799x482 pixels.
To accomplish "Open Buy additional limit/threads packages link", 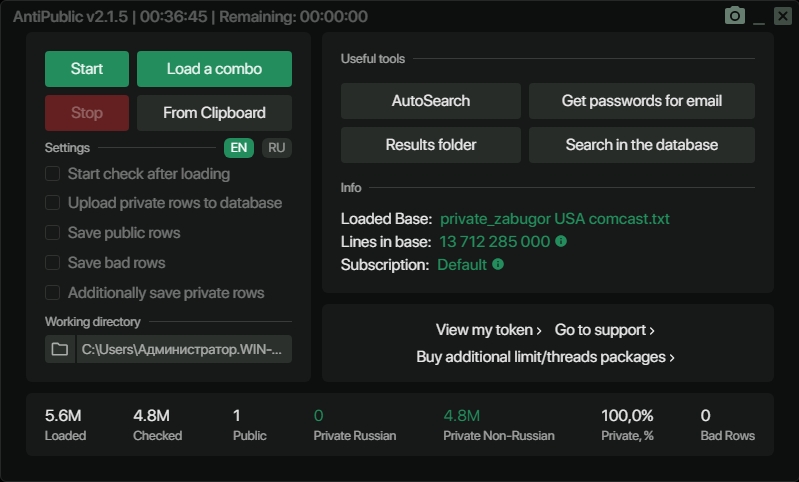I will 545,357.
